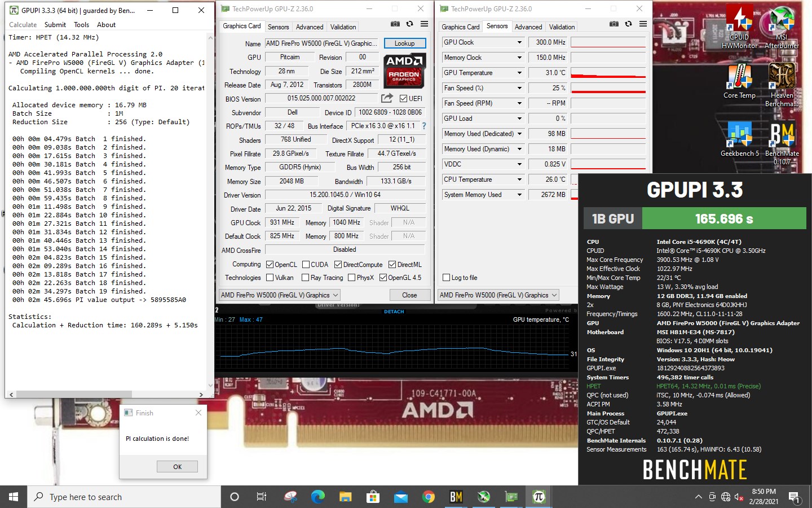Image resolution: width=812 pixels, height=508 pixels.
Task: Open Cortana circle on taskbar
Action: (x=235, y=497)
